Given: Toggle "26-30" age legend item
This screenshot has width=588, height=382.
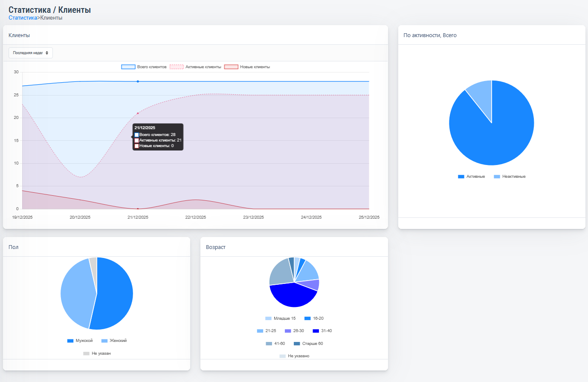Looking at the screenshot, I should [294, 331].
